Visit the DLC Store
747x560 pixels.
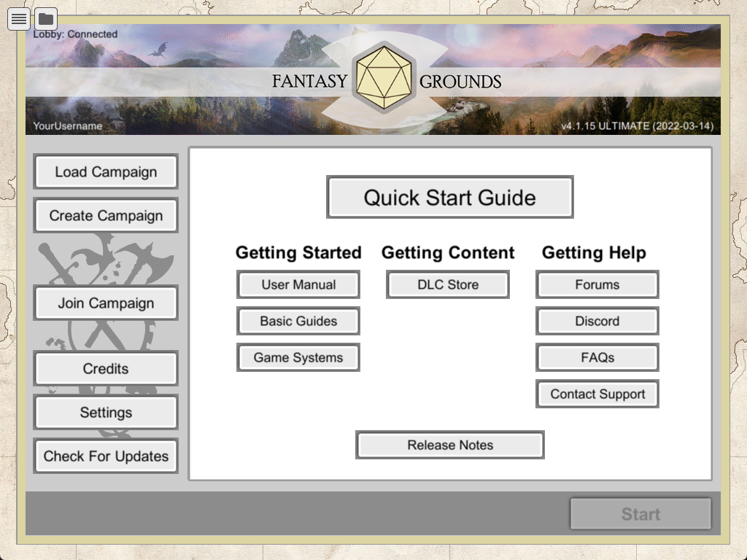[448, 285]
